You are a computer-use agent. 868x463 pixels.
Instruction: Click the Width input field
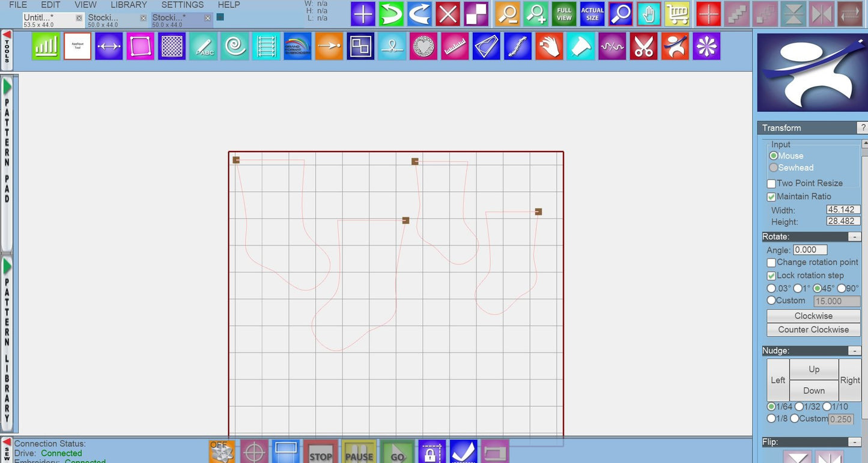[x=843, y=210]
